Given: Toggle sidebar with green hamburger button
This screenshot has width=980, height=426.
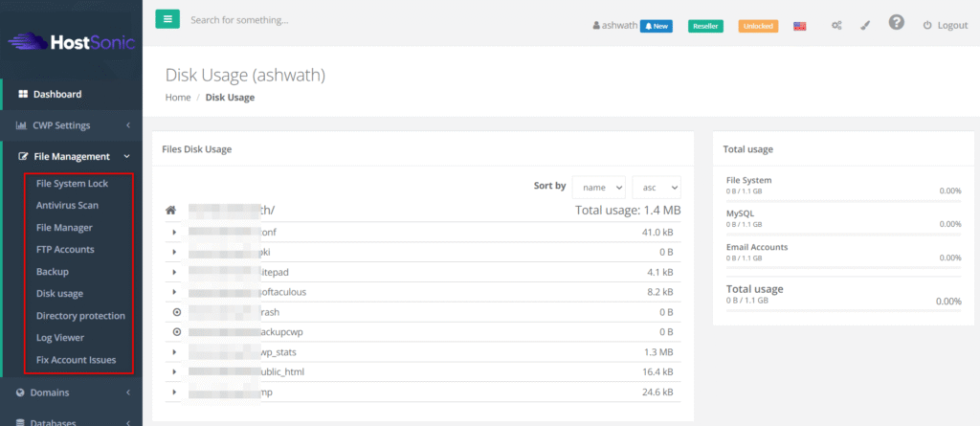Looking at the screenshot, I should [167, 19].
